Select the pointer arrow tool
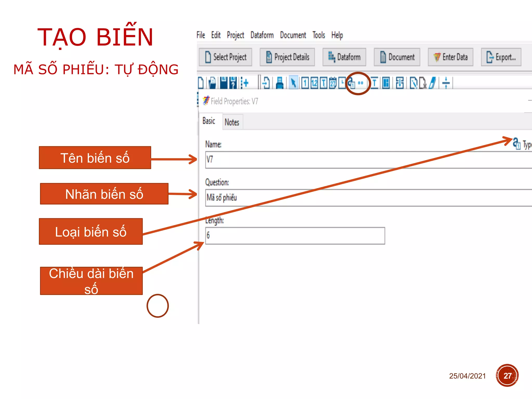532x399 pixels. pyautogui.click(x=293, y=83)
